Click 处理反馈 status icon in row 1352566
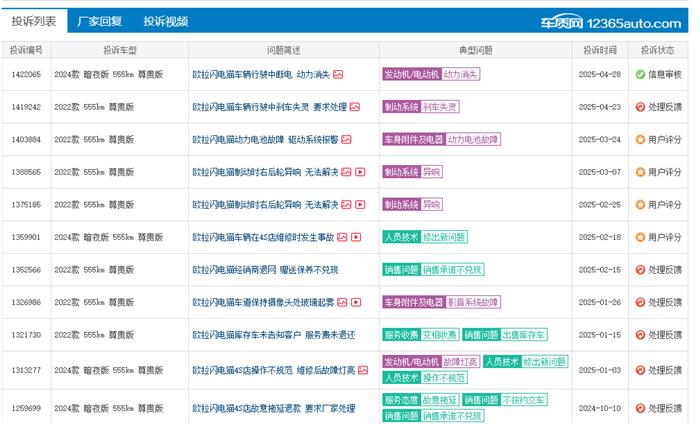The height and width of the screenshot is (424, 700). 640,270
